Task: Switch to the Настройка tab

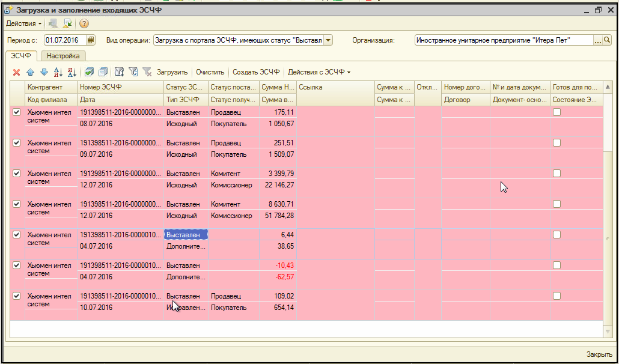Action: 63,56
